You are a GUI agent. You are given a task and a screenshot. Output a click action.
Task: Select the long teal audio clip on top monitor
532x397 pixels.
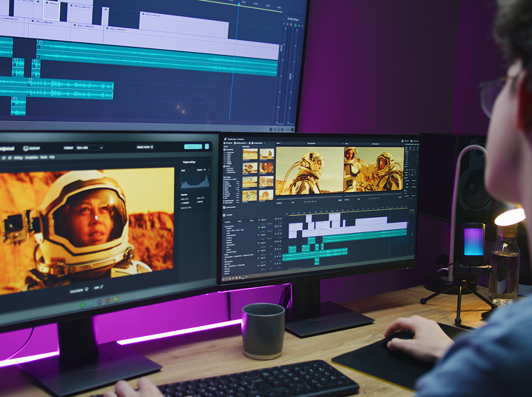click(156, 61)
